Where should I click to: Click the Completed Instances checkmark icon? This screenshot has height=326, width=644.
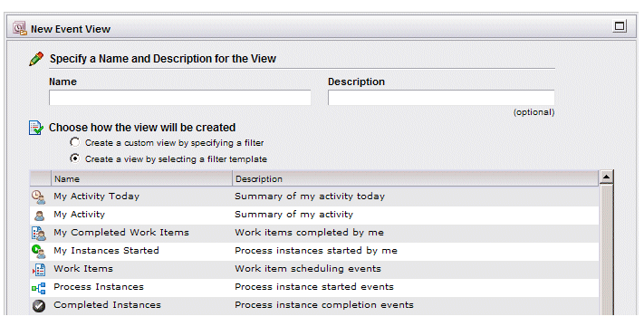(x=39, y=306)
